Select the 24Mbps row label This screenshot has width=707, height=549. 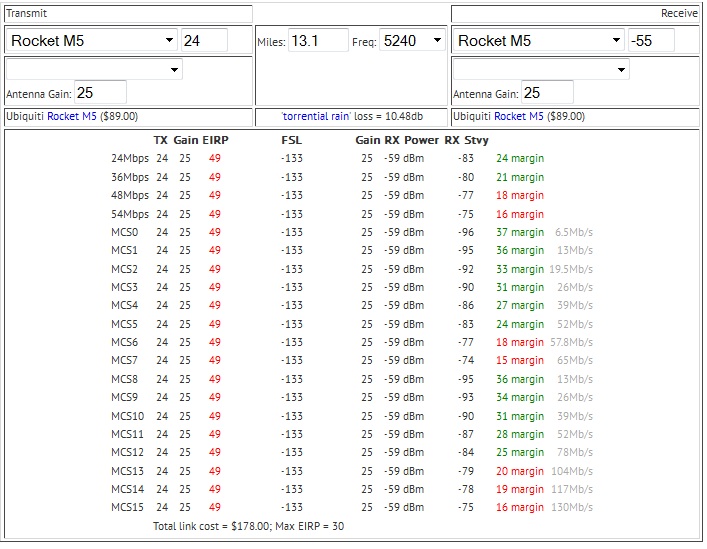130,158
